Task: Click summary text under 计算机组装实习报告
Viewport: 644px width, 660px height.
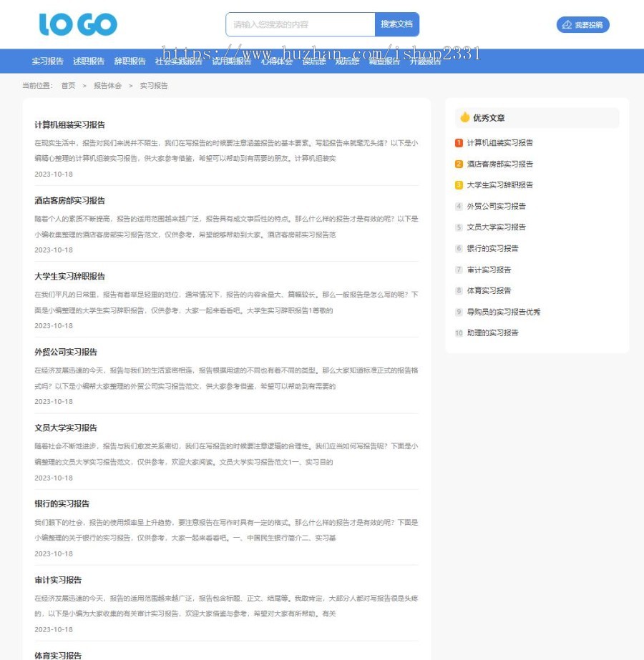Action: coord(226,151)
